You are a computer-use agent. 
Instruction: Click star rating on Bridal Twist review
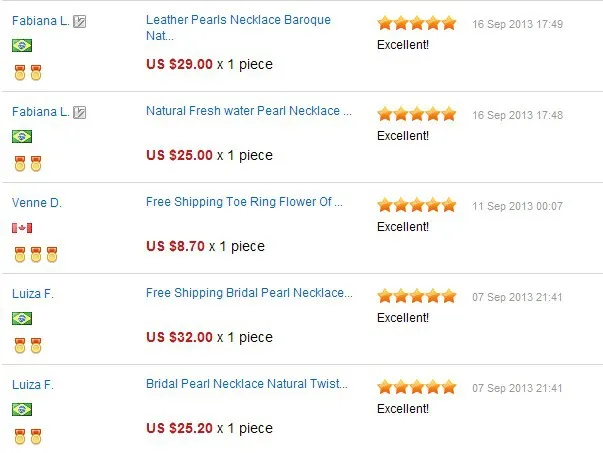417,387
